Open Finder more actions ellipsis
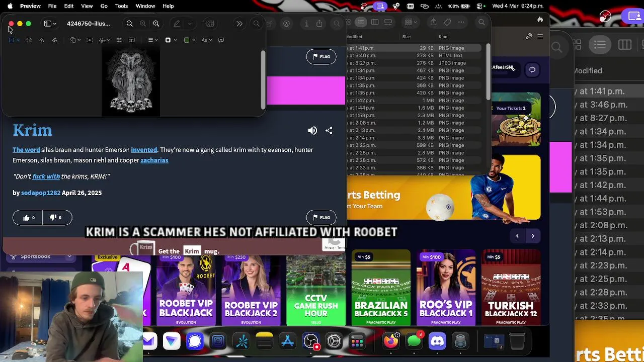The width and height of the screenshot is (644, 362). (461, 22)
